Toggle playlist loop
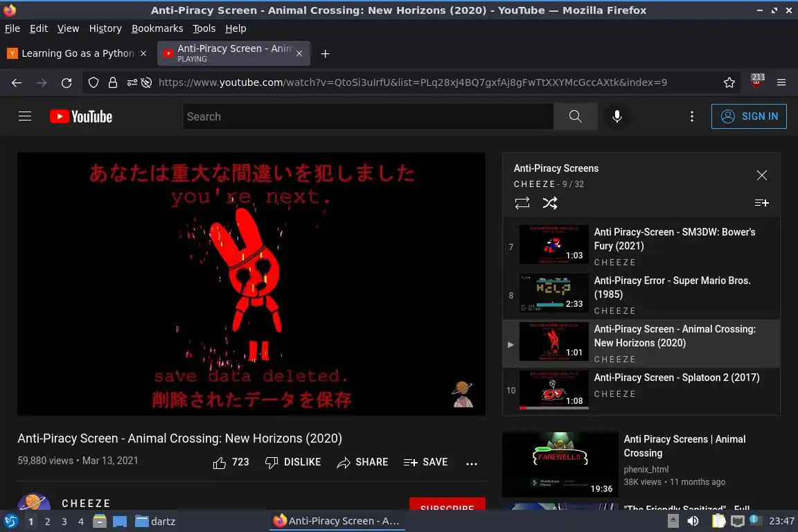The image size is (798, 532). [x=522, y=203]
